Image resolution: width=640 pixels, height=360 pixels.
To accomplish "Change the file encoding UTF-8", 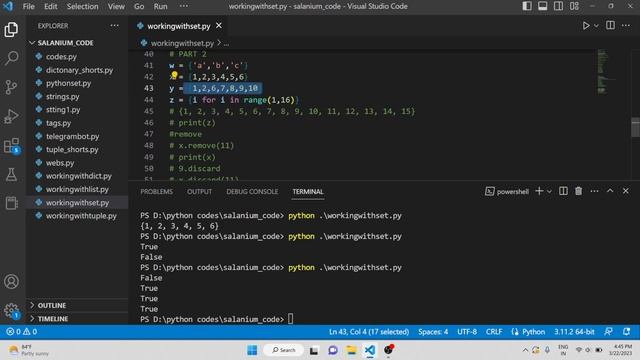I will (x=467, y=332).
